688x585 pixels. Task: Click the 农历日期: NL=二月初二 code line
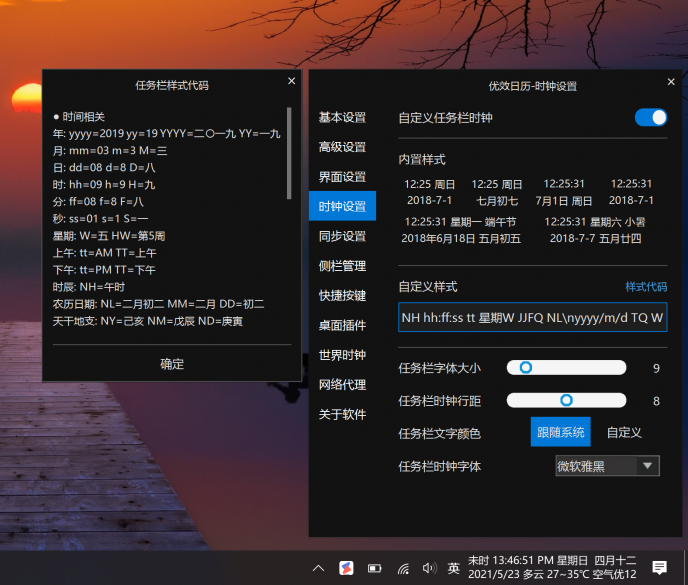tap(158, 304)
